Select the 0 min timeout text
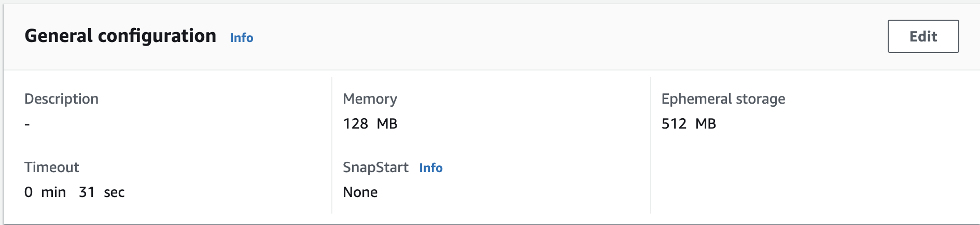The width and height of the screenshot is (980, 225). 45,192
